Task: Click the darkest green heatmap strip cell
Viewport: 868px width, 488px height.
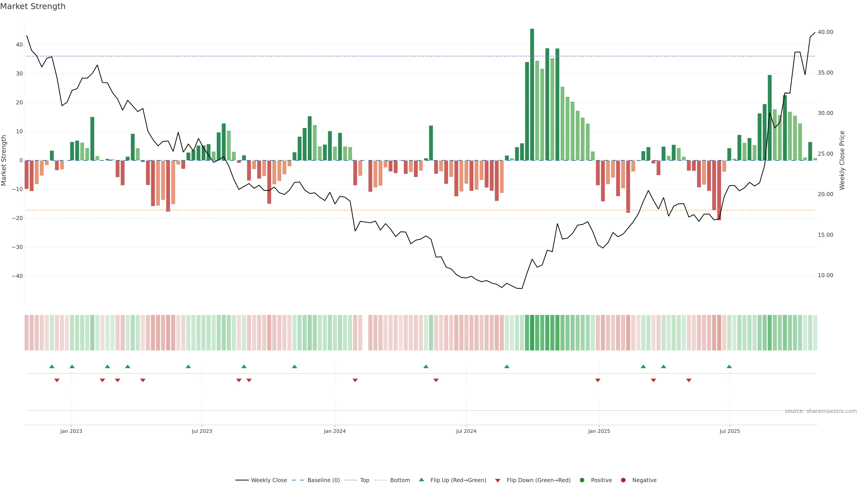Action: pyautogui.click(x=532, y=333)
